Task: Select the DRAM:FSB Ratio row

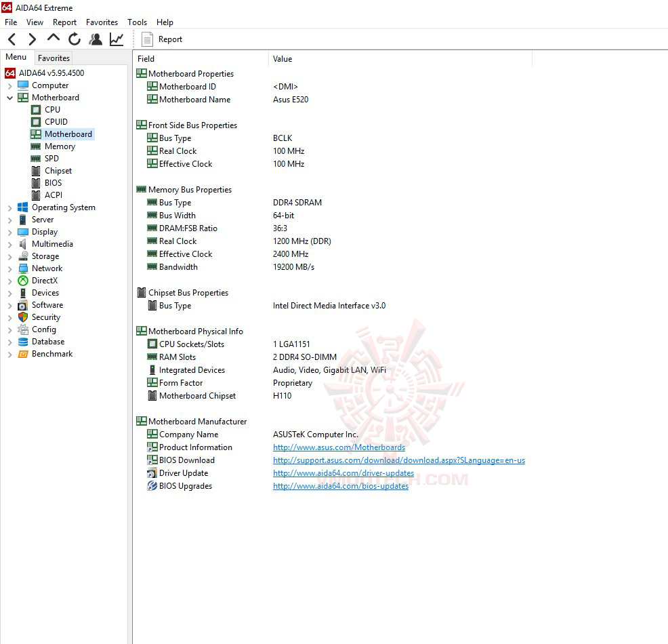Action: (333, 228)
